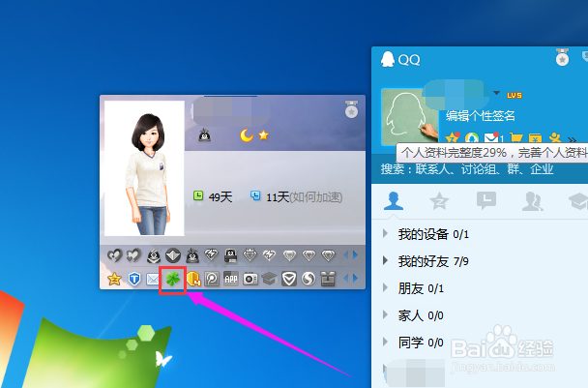Click the gray shield checkmark icon

[289, 279]
